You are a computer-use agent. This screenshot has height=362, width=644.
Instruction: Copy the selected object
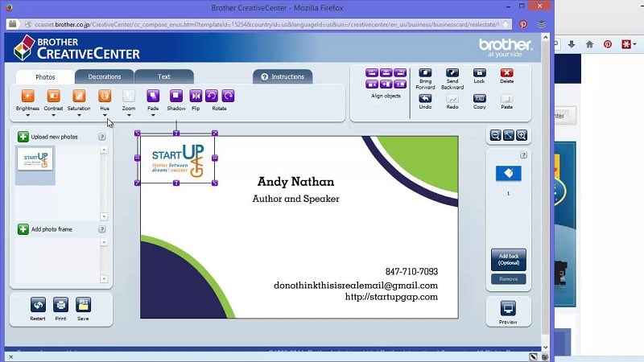480,99
